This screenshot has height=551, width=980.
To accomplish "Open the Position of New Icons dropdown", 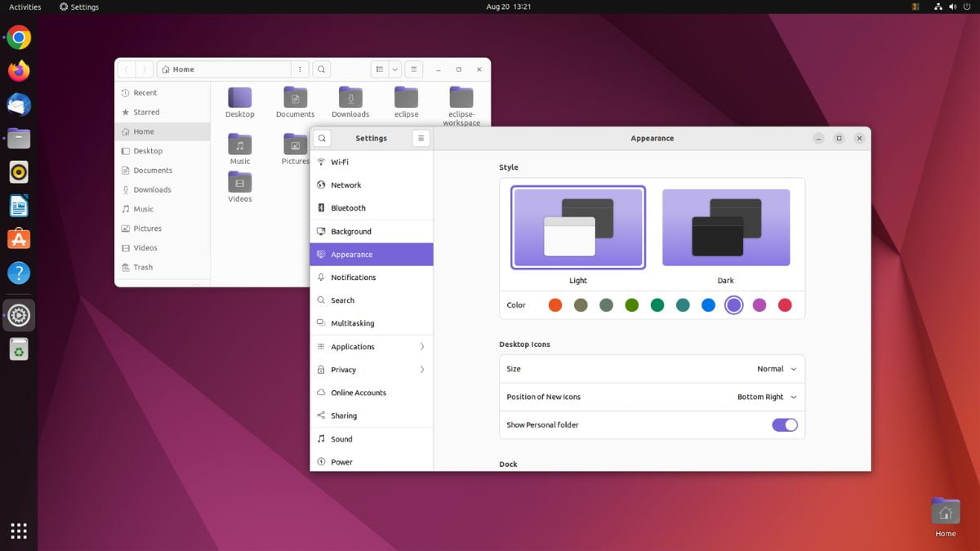I will click(x=768, y=397).
